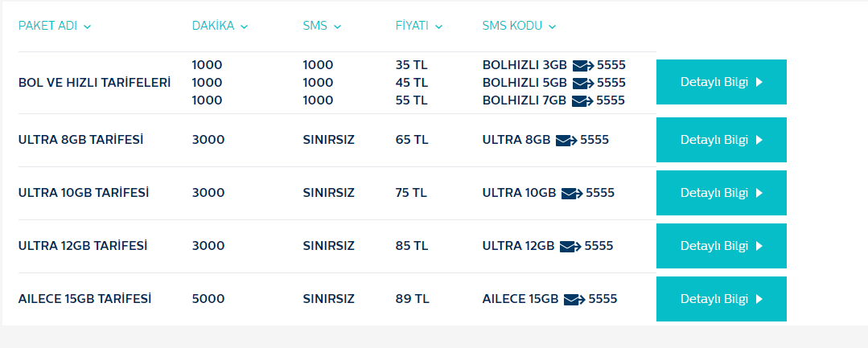Select the AILECE 15GB TARİFESİ package name
This screenshot has width=868, height=348.
(84, 299)
